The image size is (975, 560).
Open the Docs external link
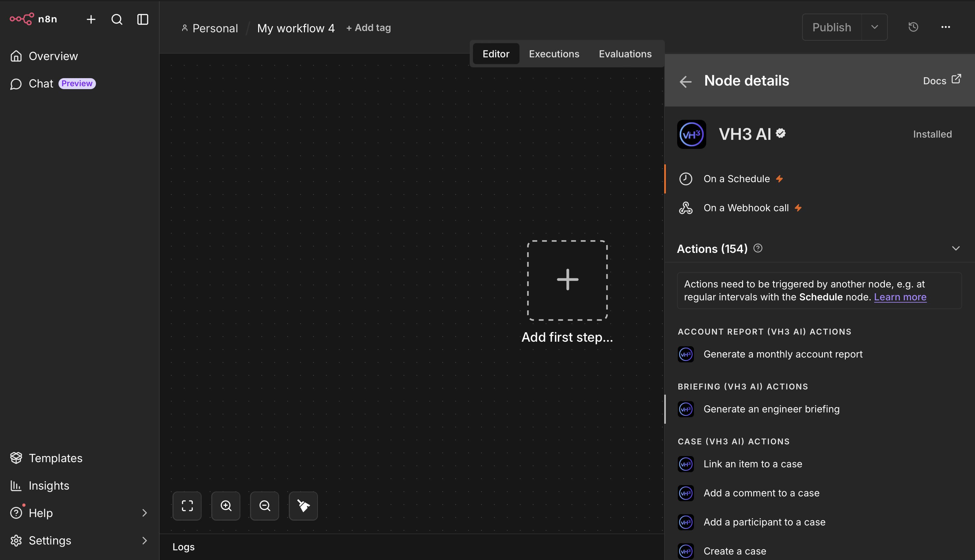[x=942, y=80]
